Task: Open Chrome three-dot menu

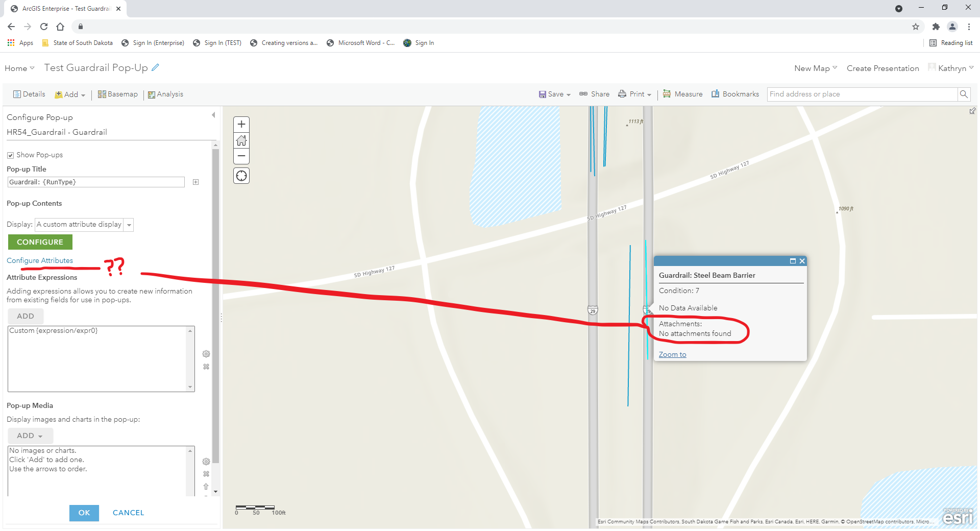Action: 969,27
